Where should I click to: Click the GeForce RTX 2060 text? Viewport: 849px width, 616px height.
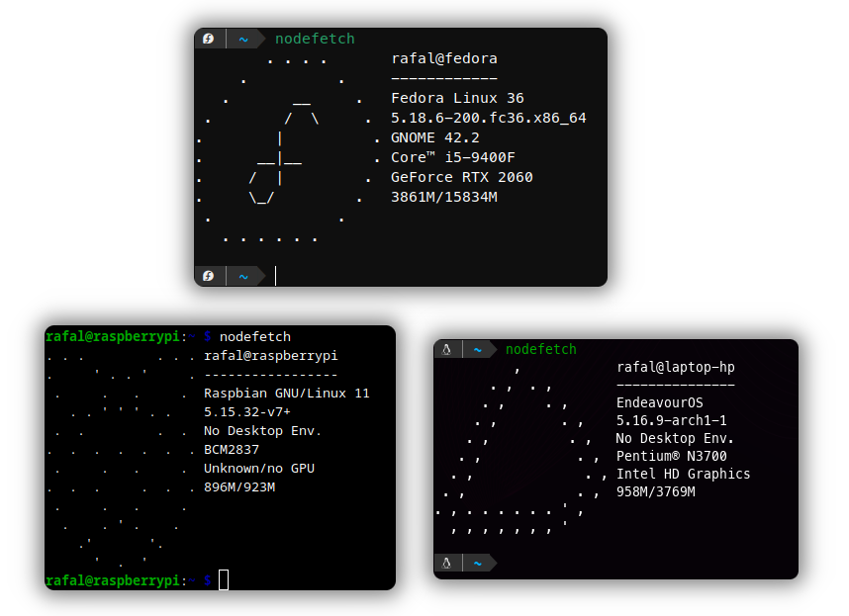tap(462, 177)
